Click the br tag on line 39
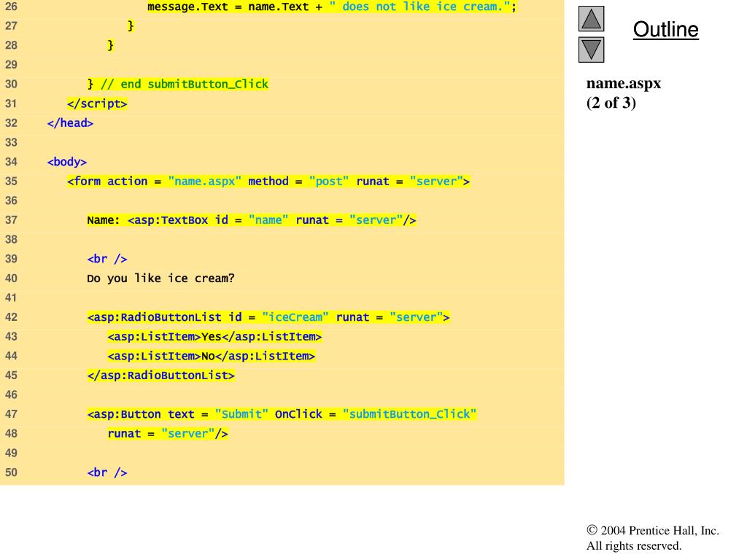This screenshot has width=747, height=560. coord(107,259)
